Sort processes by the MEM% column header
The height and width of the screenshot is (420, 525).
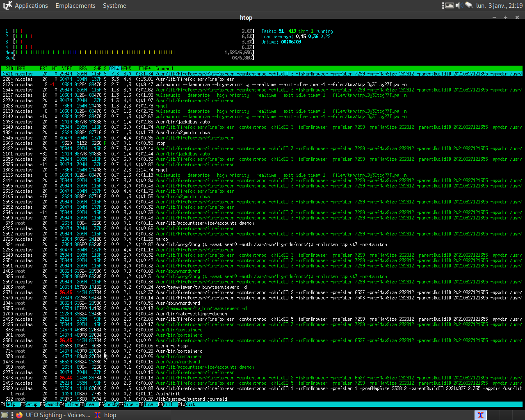click(x=126, y=68)
